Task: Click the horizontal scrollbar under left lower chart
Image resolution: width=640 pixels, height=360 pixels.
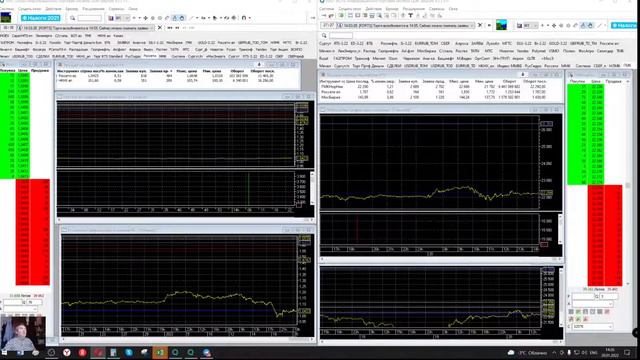Action: coord(188,339)
